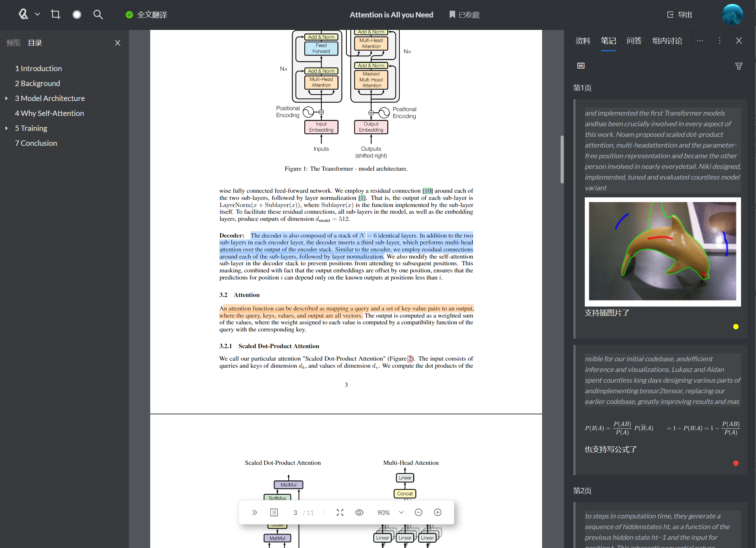Viewport: 756px width, 548px height.
Task: Select the crop screenshot tool
Action: (56, 14)
